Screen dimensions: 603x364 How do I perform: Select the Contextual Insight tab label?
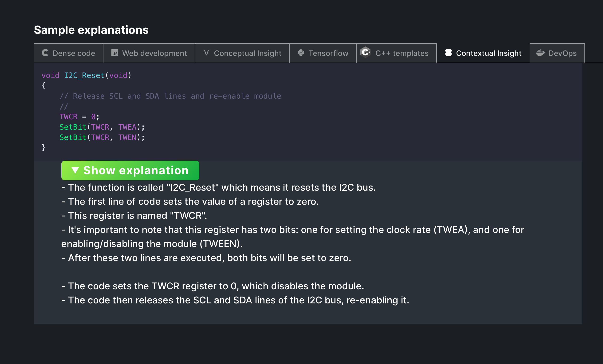tap(489, 53)
